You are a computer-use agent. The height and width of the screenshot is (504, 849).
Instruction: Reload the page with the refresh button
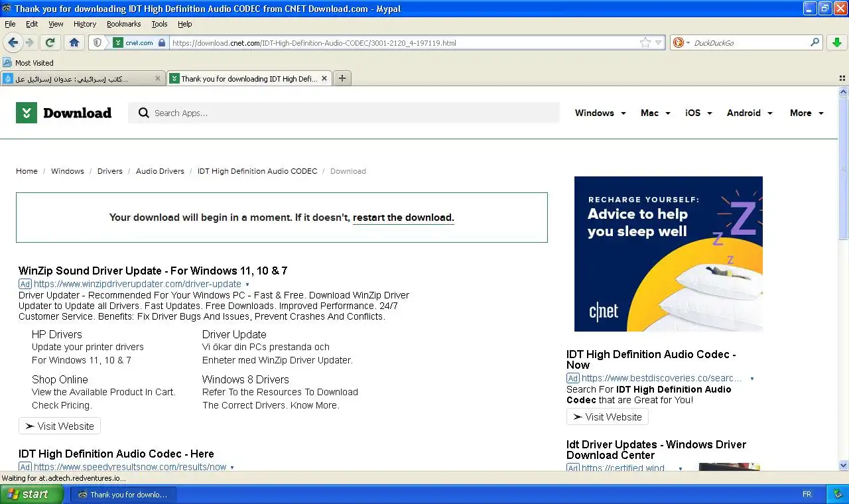[x=50, y=42]
